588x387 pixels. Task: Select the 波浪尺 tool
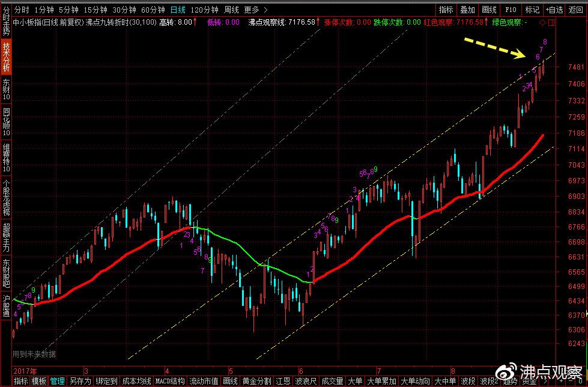click(x=306, y=381)
